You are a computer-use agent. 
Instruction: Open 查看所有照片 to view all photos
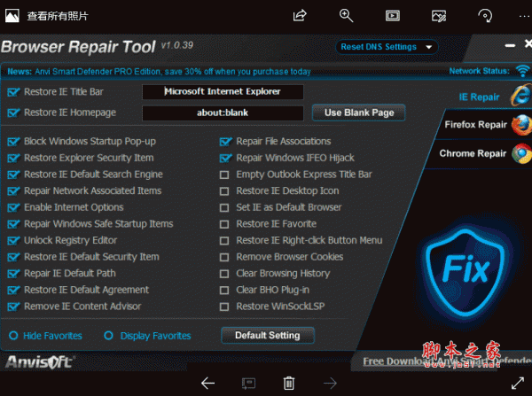(x=58, y=16)
